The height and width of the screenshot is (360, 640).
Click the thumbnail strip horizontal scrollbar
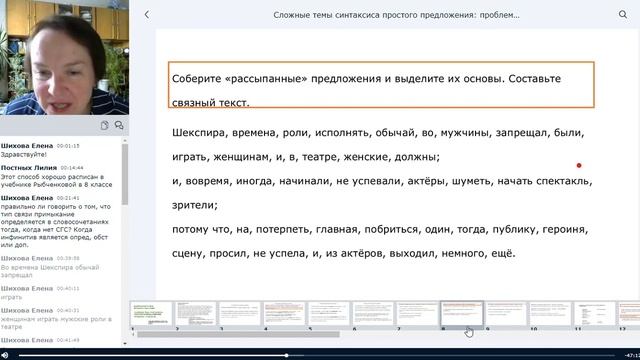[x=238, y=334]
